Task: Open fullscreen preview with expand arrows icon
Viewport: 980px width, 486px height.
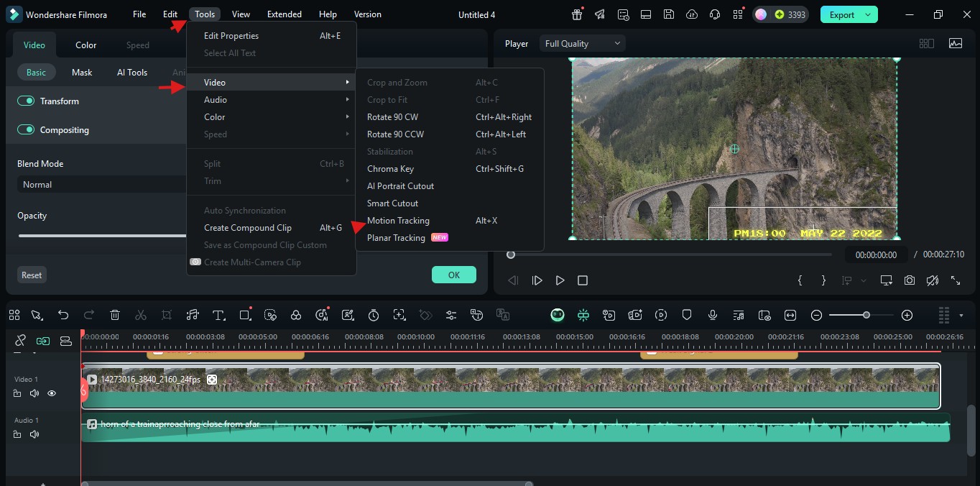Action: (956, 280)
